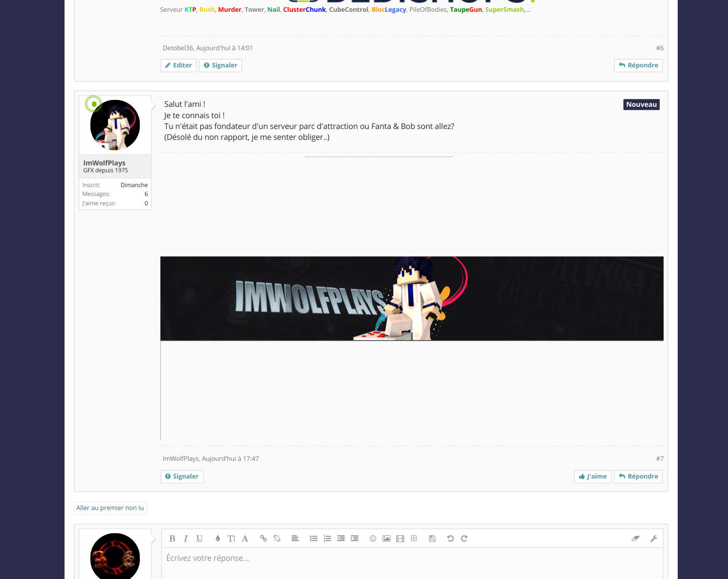Screen dimensions: 728x579
Task: Click the 'Nouveau' badge on post #7
Action: click(641, 104)
